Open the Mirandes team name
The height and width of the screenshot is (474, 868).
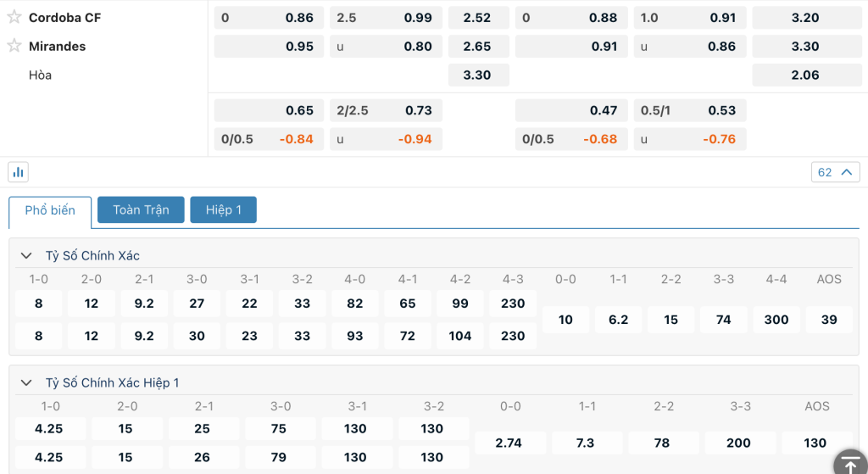point(57,47)
